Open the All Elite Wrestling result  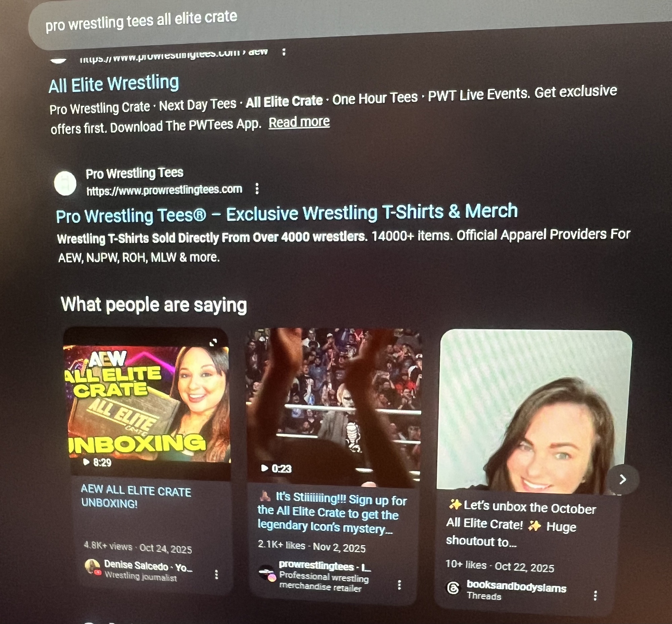(x=114, y=84)
